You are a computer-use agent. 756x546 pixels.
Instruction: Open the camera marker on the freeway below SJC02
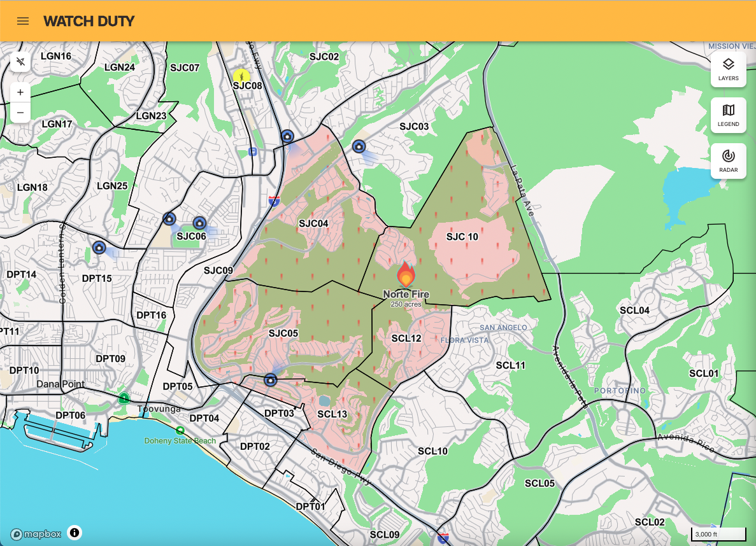pyautogui.click(x=287, y=136)
